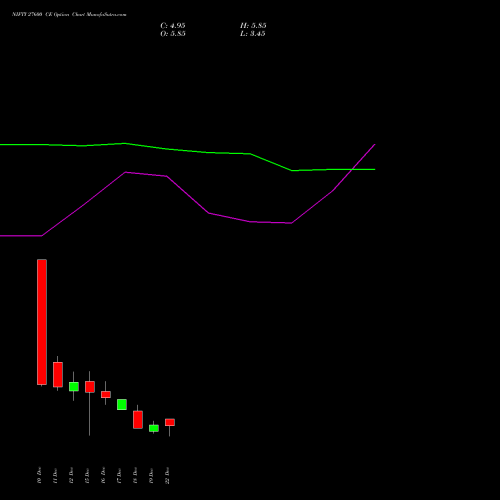Select the last red candle on 22 Dec

pyautogui.click(x=170, y=422)
